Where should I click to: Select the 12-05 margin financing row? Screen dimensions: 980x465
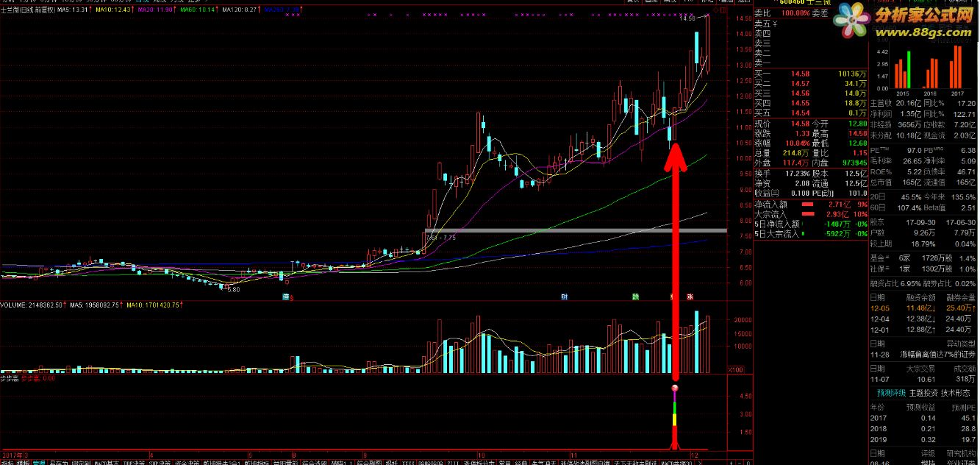click(x=923, y=308)
